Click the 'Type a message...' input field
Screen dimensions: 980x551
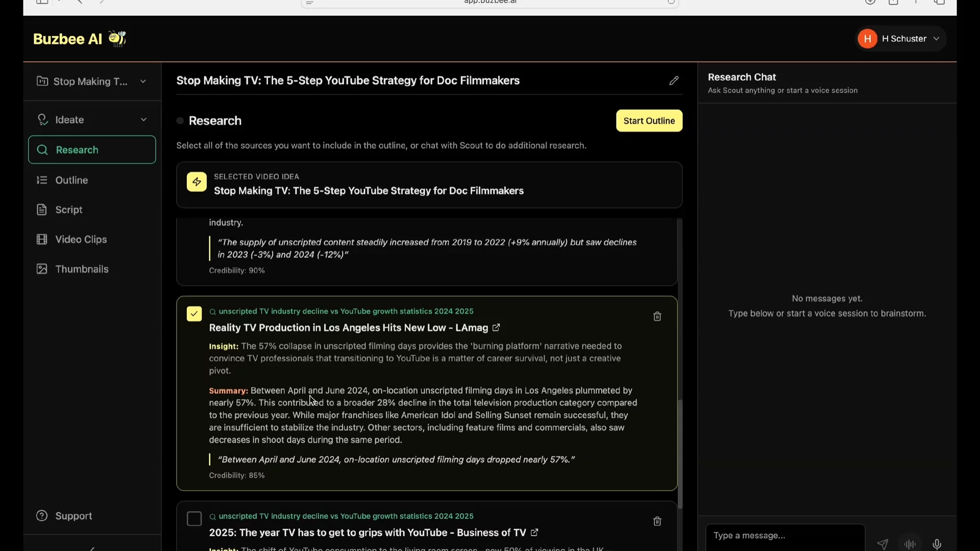pyautogui.click(x=785, y=536)
